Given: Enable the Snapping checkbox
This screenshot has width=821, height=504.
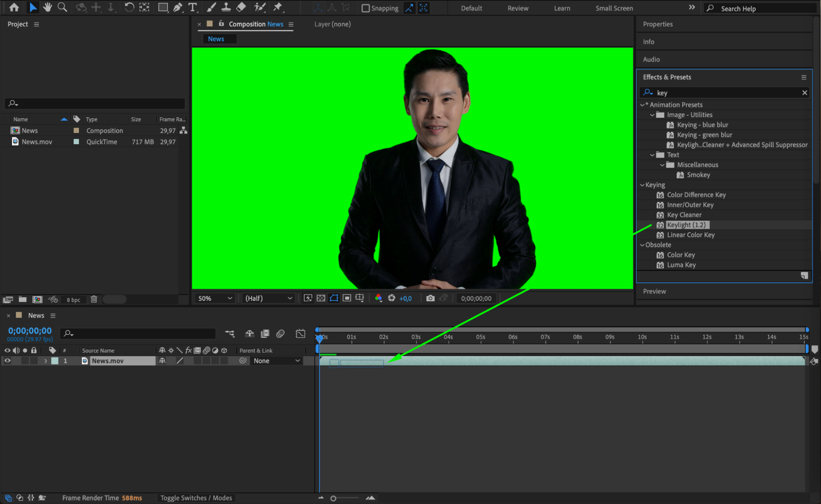Looking at the screenshot, I should 365,8.
